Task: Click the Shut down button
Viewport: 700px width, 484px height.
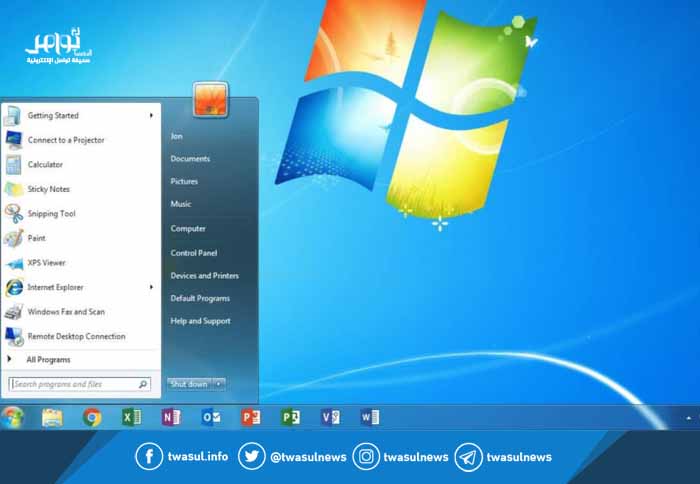Action: tap(190, 384)
